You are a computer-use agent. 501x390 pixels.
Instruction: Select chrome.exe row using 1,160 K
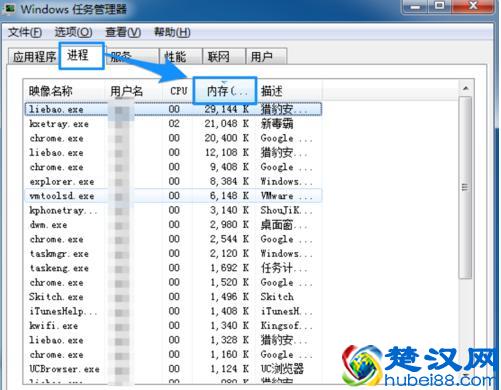pos(173,354)
